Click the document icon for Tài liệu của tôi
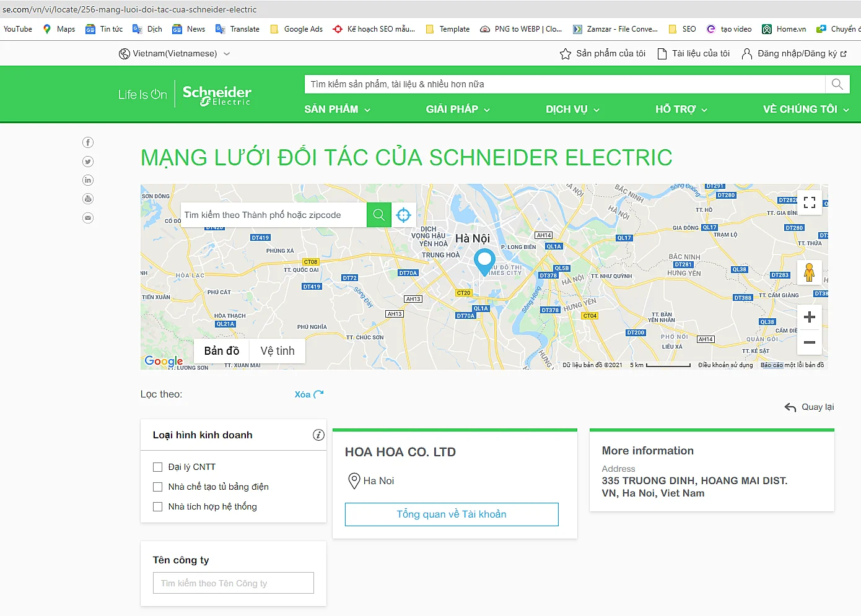Image resolution: width=861 pixels, height=616 pixels. coord(662,54)
